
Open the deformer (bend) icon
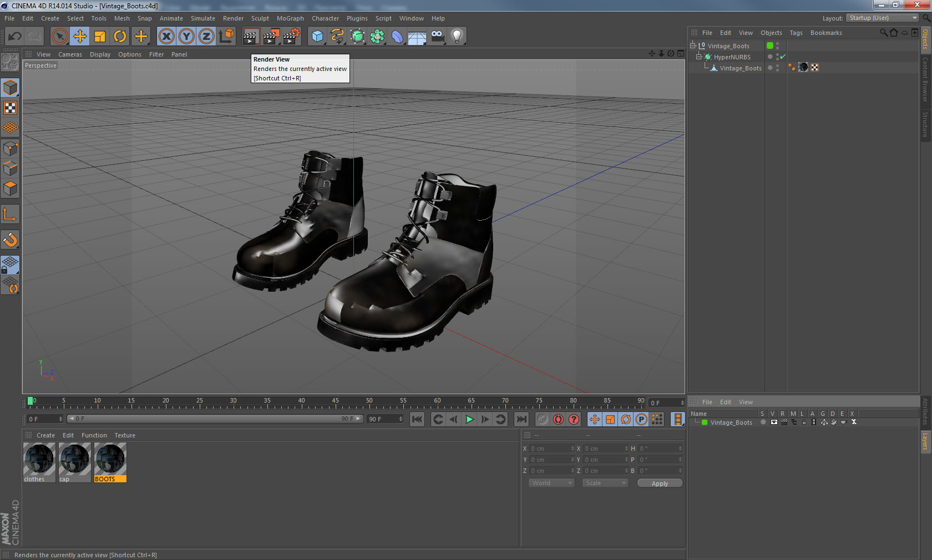click(397, 37)
